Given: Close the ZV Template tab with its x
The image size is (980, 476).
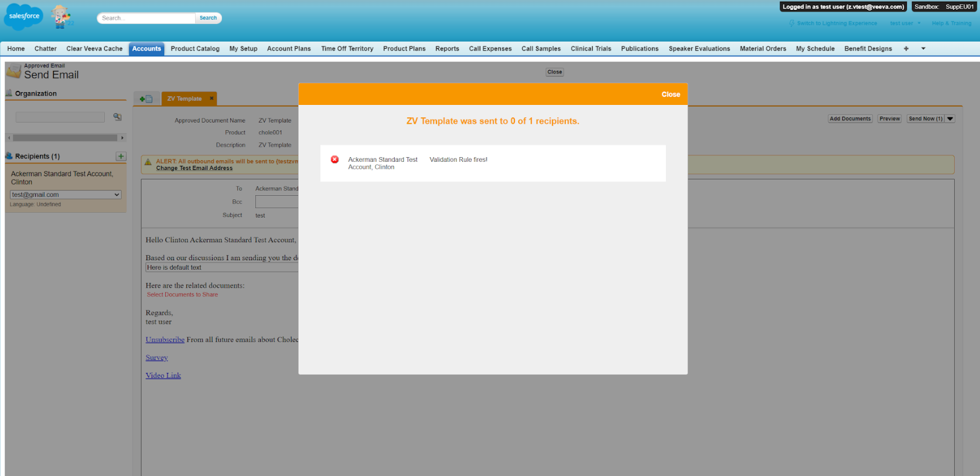Looking at the screenshot, I should tap(211, 98).
